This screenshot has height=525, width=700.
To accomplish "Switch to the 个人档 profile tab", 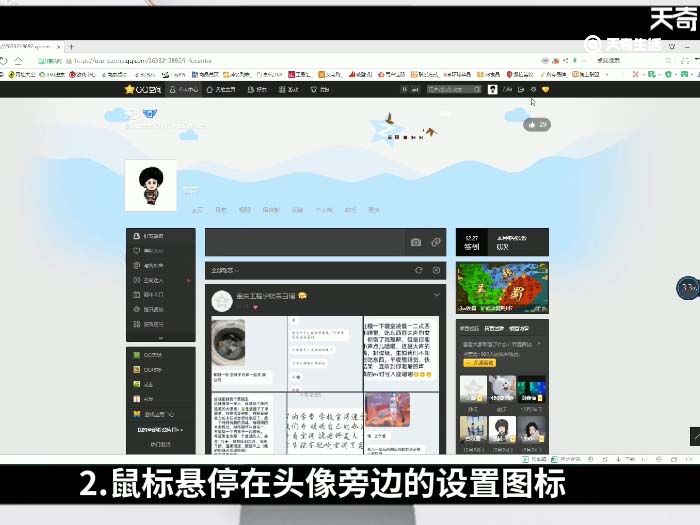I will click(324, 210).
